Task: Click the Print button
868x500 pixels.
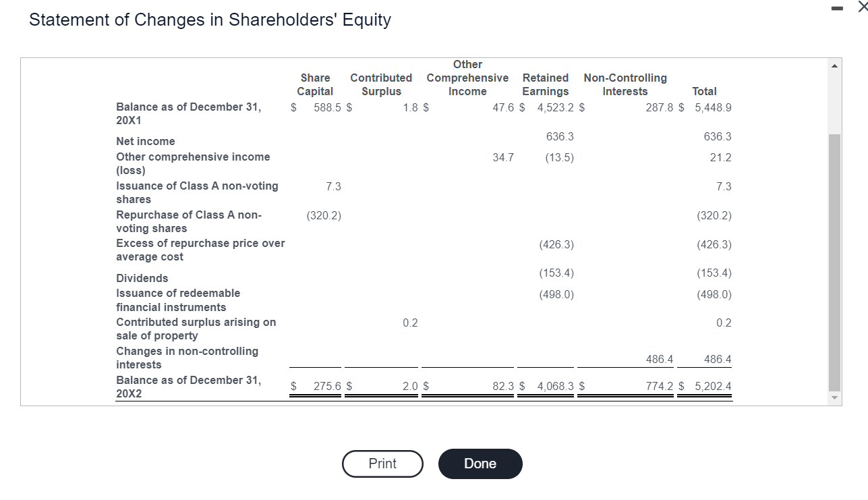Action: (x=382, y=464)
